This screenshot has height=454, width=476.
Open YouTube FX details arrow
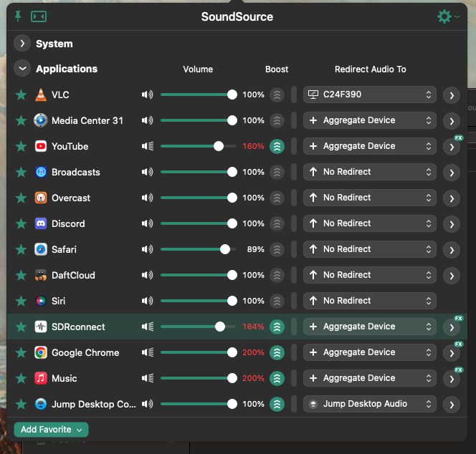tap(452, 147)
